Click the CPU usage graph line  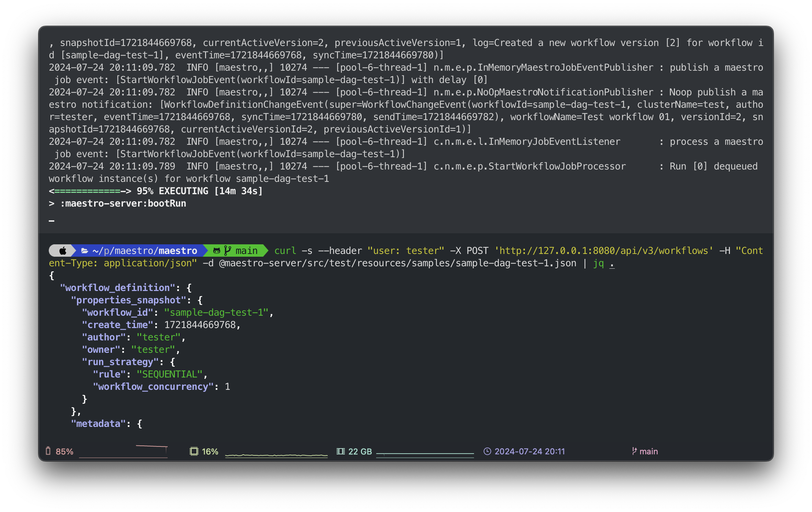pyautogui.click(x=276, y=455)
